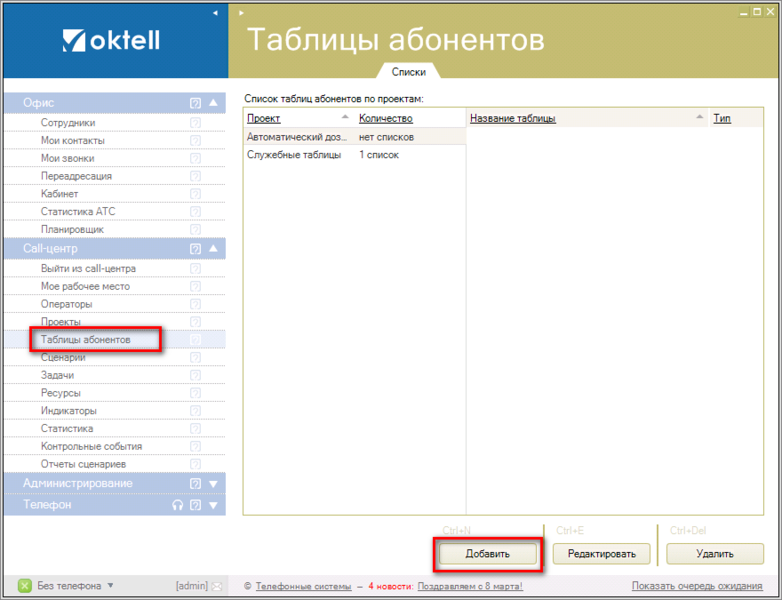Expand the Телефон section arrow
The width and height of the screenshot is (782, 600).
pos(213,505)
